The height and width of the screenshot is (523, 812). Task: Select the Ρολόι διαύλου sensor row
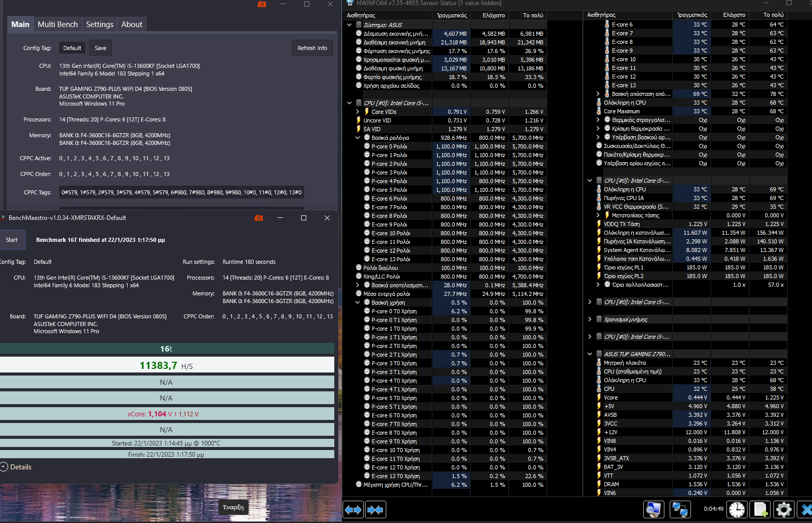(x=451, y=268)
